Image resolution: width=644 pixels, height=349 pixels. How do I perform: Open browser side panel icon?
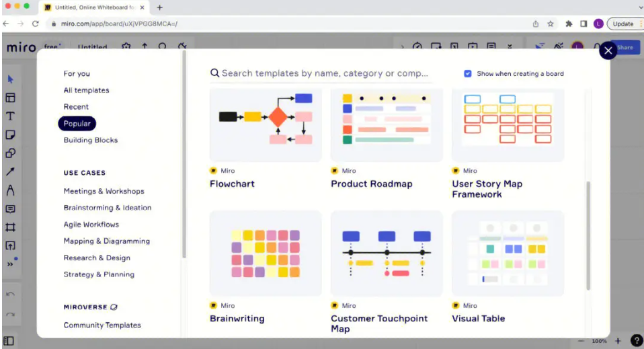(x=583, y=24)
